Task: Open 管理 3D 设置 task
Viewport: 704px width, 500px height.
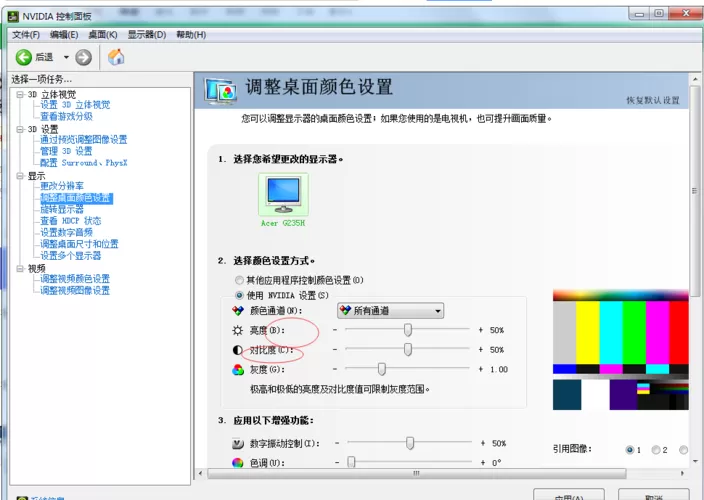Action: pos(66,151)
